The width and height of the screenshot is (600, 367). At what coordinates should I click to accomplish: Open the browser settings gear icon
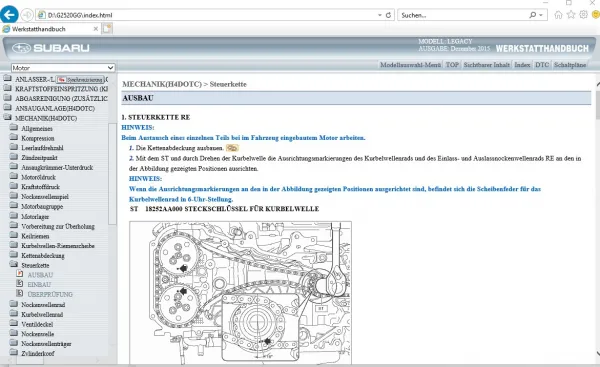point(584,15)
